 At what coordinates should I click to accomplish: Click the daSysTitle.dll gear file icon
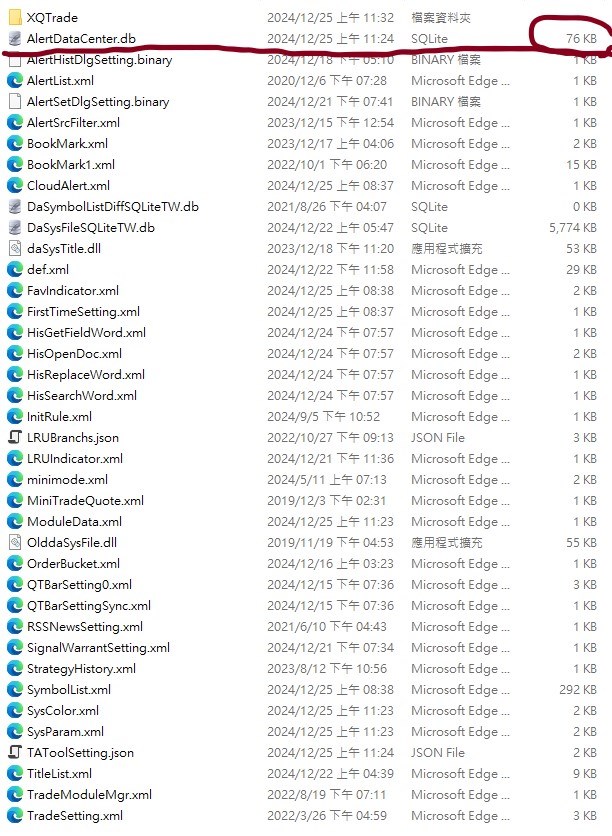pos(15,248)
